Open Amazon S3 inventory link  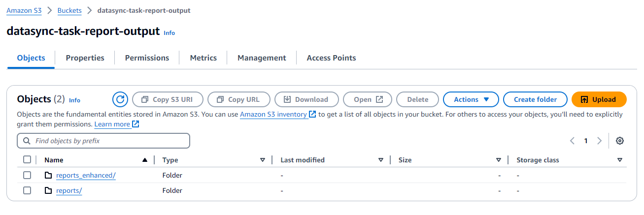pyautogui.click(x=278, y=114)
